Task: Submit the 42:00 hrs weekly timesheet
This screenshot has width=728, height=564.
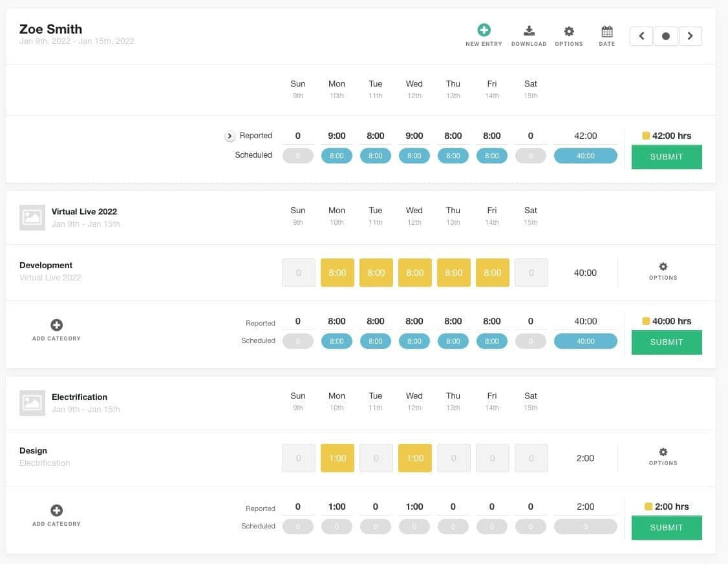Action: tap(667, 156)
